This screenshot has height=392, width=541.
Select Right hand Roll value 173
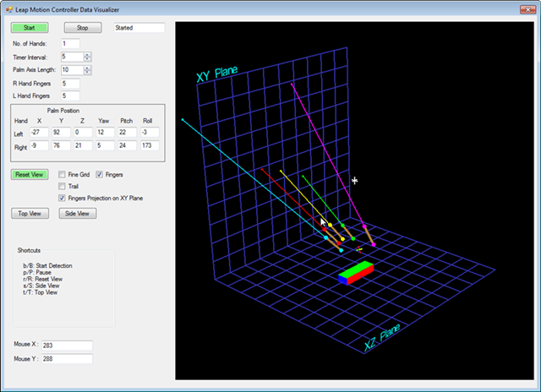pos(150,145)
